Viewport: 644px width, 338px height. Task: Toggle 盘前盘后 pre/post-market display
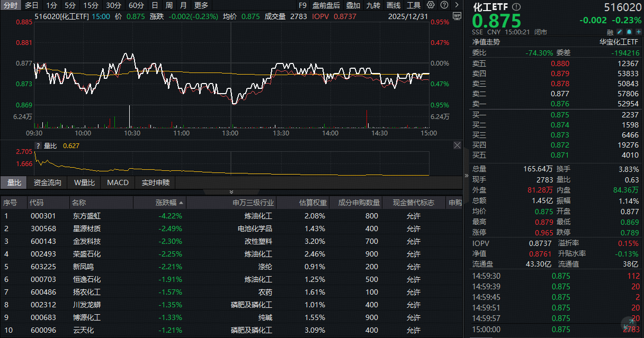(x=326, y=5)
